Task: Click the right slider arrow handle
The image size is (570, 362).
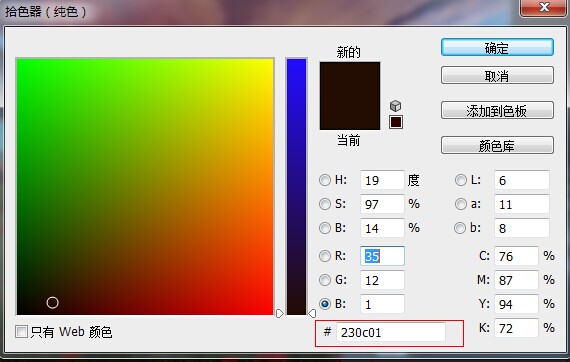Action: (312, 313)
